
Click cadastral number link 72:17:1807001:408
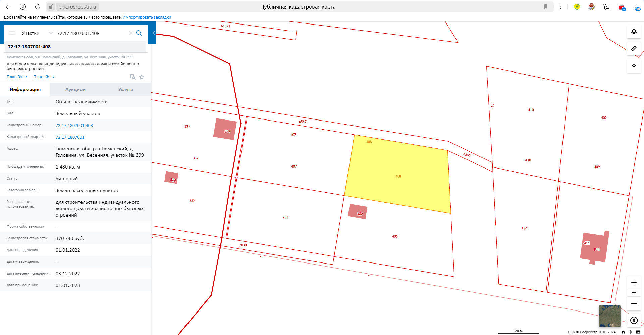(74, 125)
